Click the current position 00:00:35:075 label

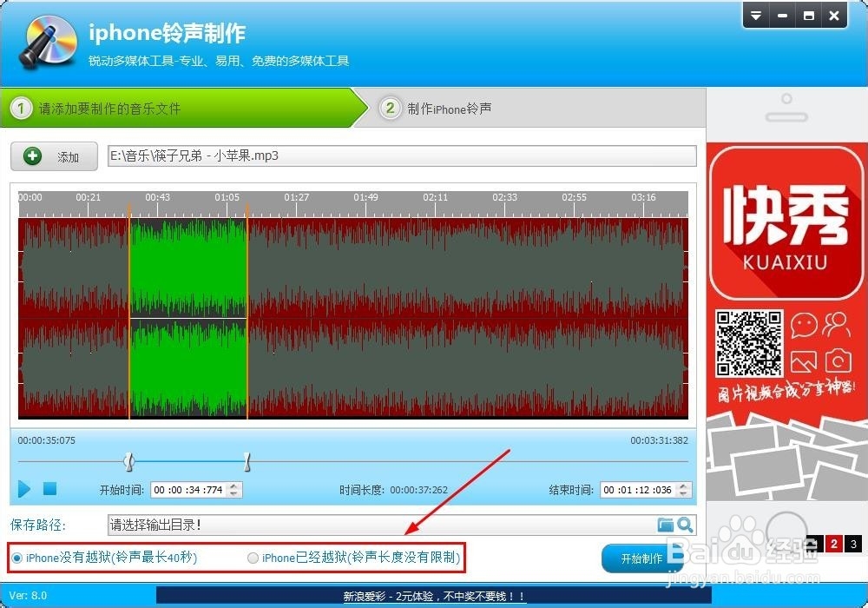(x=47, y=440)
